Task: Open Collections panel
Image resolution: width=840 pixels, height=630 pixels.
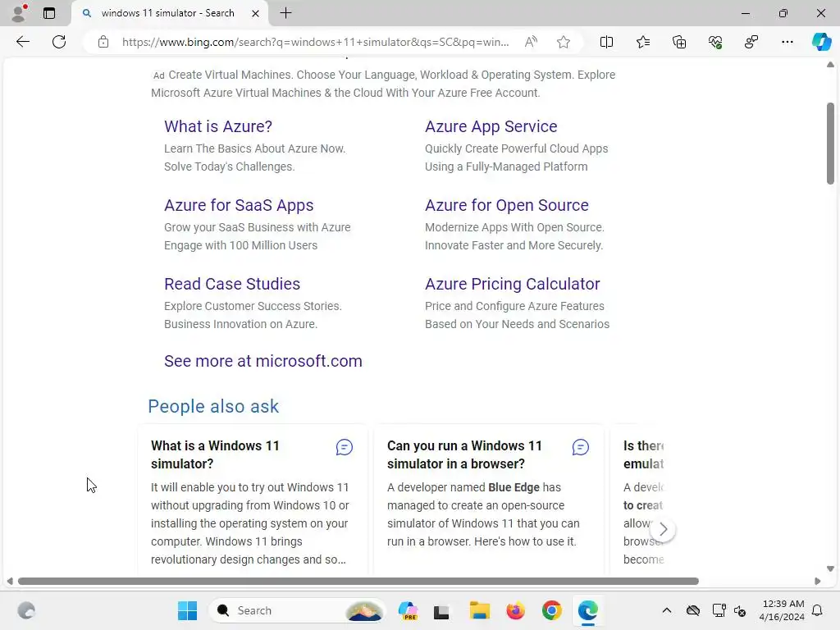Action: pos(678,42)
